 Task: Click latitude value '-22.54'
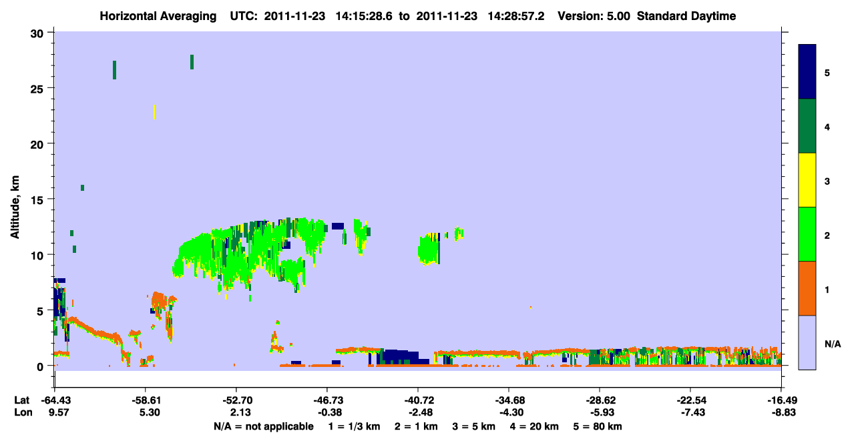[690, 400]
